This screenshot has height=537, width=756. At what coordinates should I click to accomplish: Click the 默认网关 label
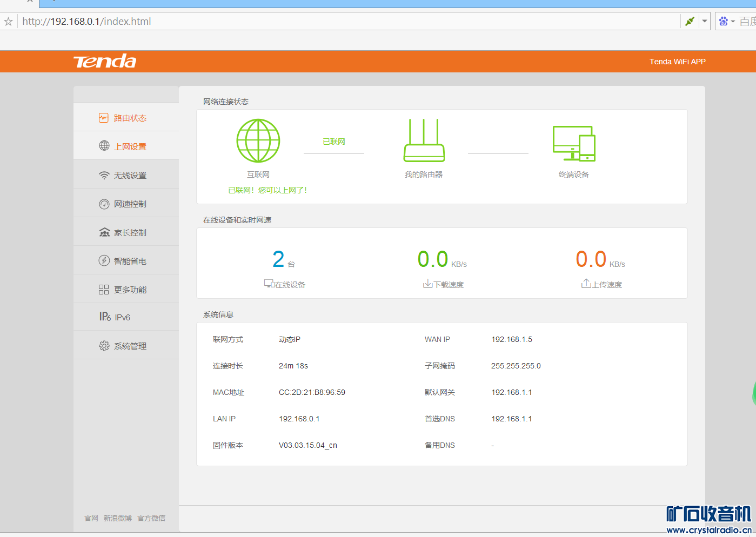click(x=440, y=392)
